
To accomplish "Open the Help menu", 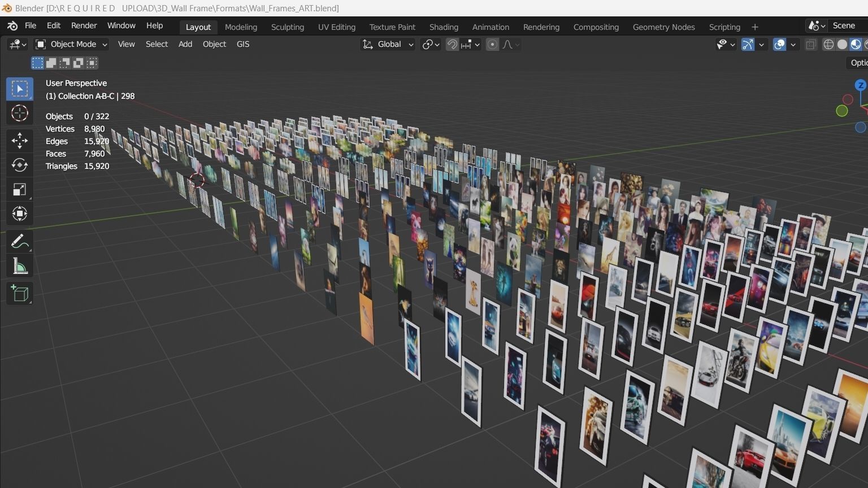I will pyautogui.click(x=154, y=26).
